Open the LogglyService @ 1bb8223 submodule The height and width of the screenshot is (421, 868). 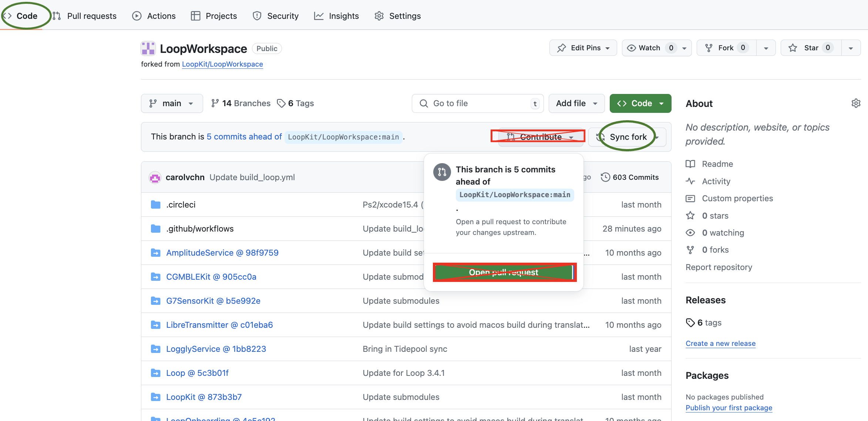(x=216, y=349)
